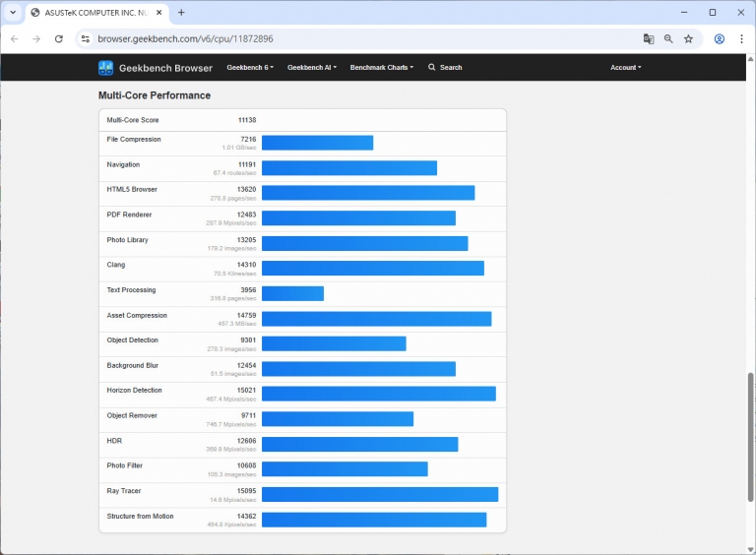Click the Structure from Motion row label

140,516
